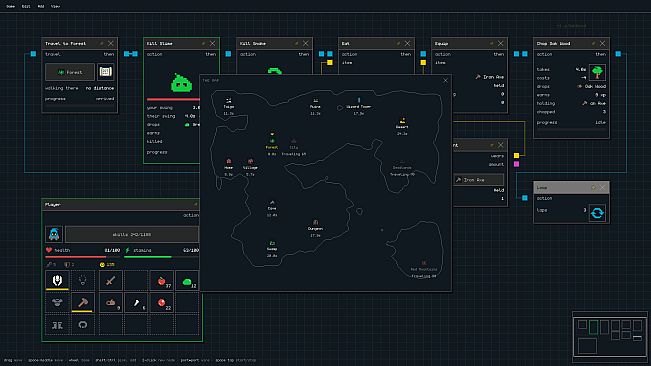Open the Edit menu

click(26, 6)
